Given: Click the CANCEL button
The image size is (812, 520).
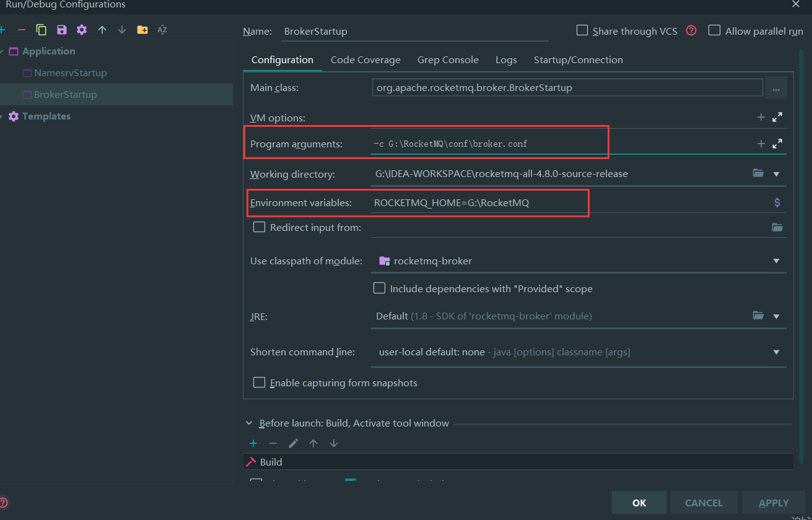Looking at the screenshot, I should (x=704, y=503).
